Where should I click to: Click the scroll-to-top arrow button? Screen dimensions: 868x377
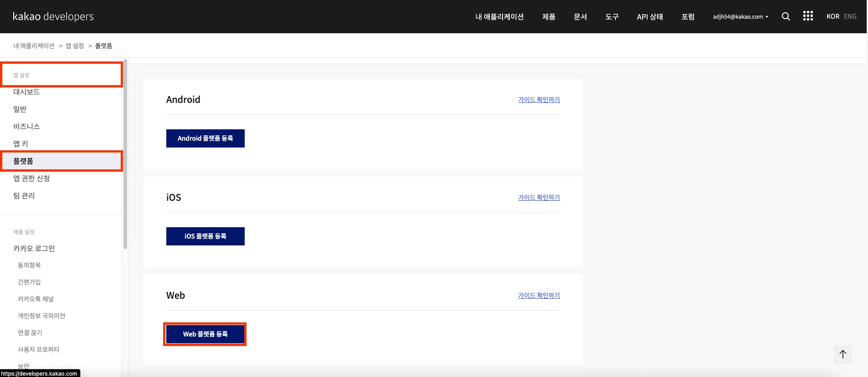click(x=843, y=354)
